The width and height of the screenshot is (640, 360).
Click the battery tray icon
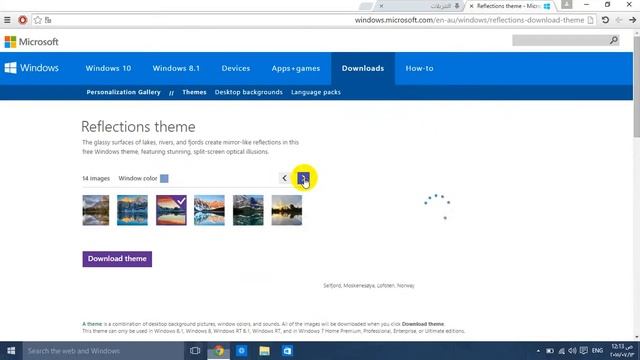pyautogui.click(x=550, y=351)
